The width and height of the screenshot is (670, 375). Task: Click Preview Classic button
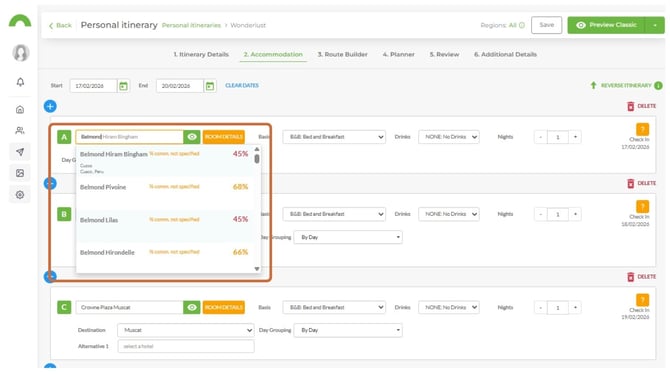[606, 25]
